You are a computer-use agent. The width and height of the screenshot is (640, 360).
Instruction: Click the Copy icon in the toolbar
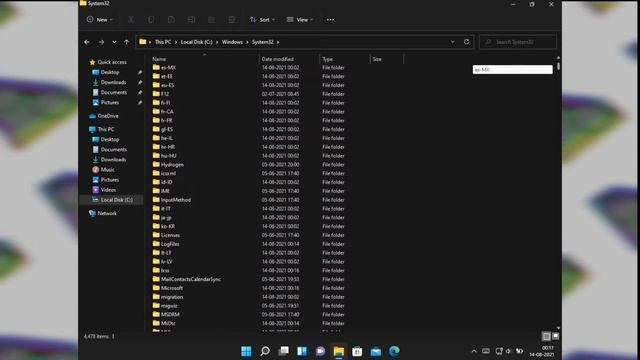(x=151, y=20)
